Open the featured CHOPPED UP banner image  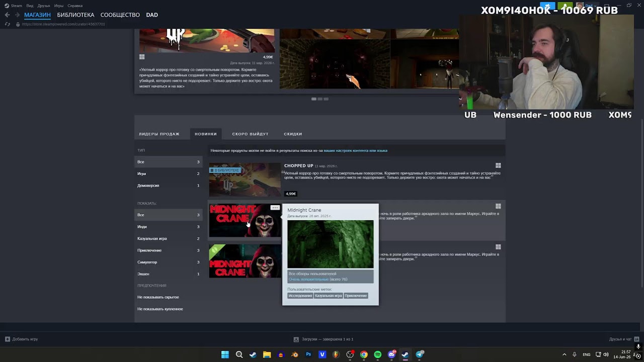point(207,41)
